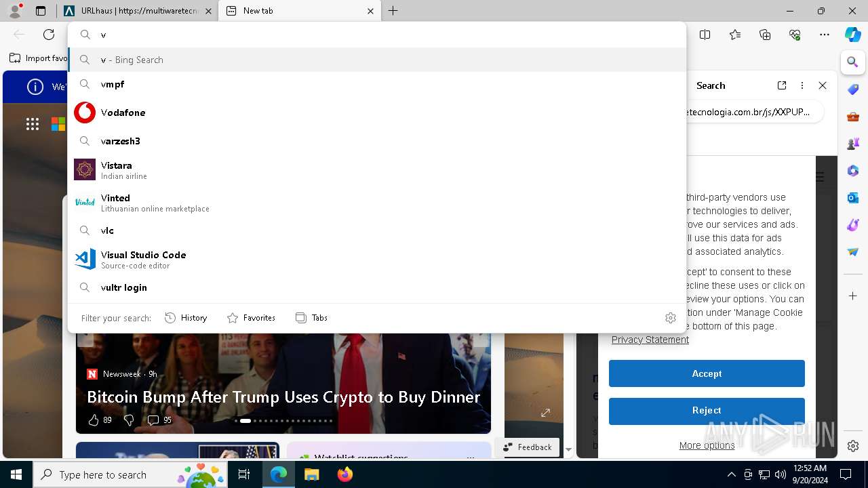Select the 'v - Bing Search' suggestion
The image size is (868, 488).
coord(377,60)
